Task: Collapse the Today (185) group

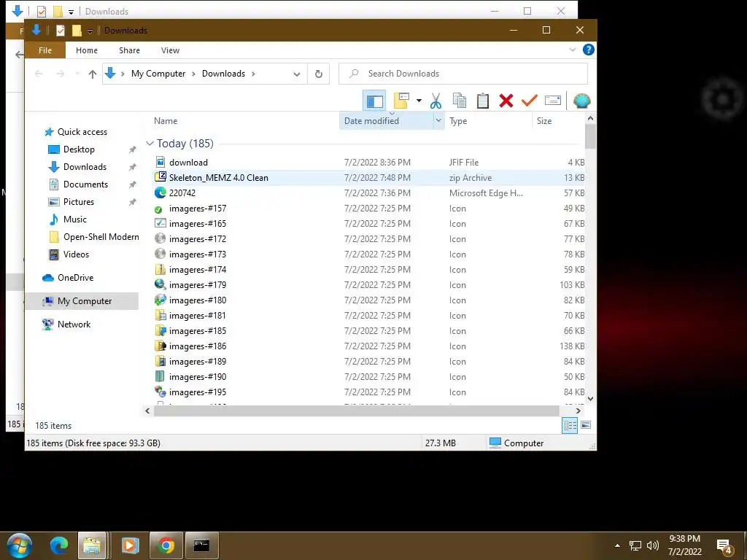Action: 150,144
